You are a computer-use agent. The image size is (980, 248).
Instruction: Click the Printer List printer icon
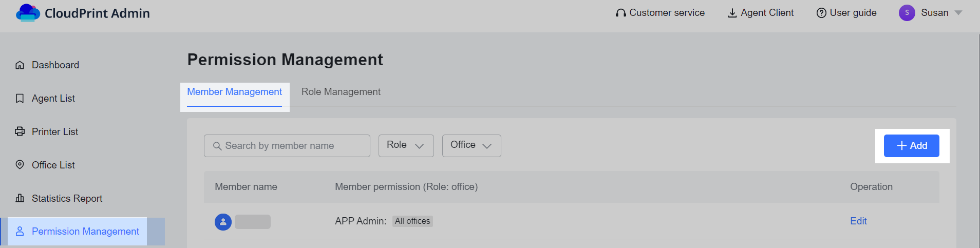pos(20,131)
